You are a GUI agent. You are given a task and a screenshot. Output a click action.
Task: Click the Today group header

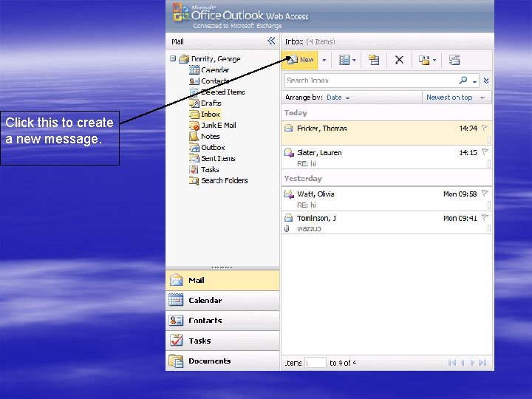(x=386, y=112)
